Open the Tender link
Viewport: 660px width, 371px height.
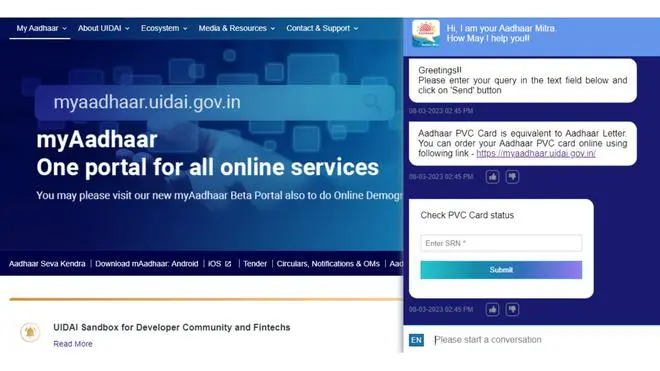pyautogui.click(x=255, y=264)
